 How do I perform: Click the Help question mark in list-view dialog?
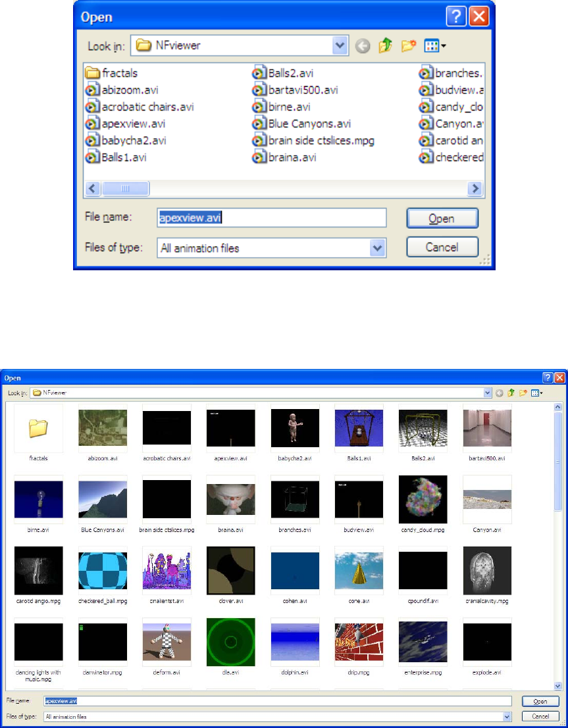pos(455,16)
